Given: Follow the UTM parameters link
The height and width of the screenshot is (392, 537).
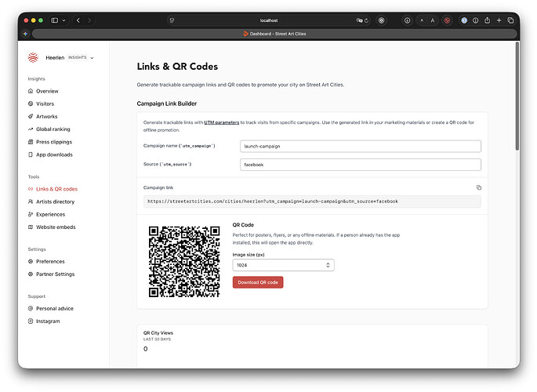Looking at the screenshot, I should click(222, 122).
